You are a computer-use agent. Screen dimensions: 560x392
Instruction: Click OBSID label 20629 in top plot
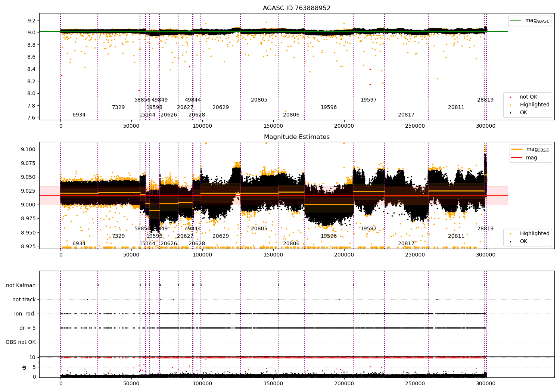[221, 108]
